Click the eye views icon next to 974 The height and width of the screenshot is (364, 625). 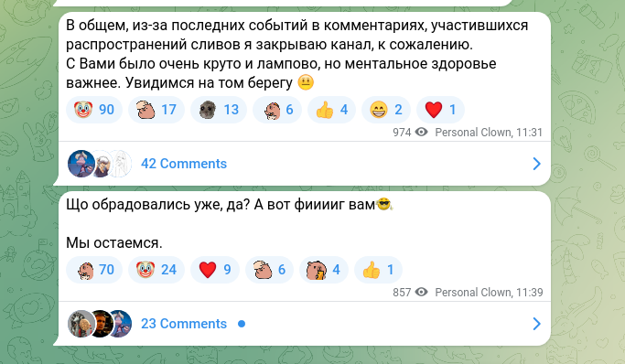pyautogui.click(x=421, y=132)
